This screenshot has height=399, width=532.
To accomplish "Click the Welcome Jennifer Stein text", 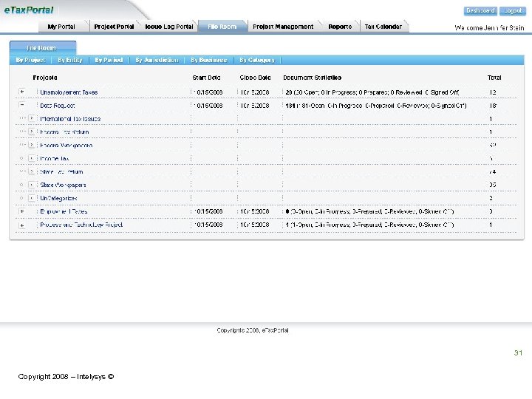I will 489,28.
